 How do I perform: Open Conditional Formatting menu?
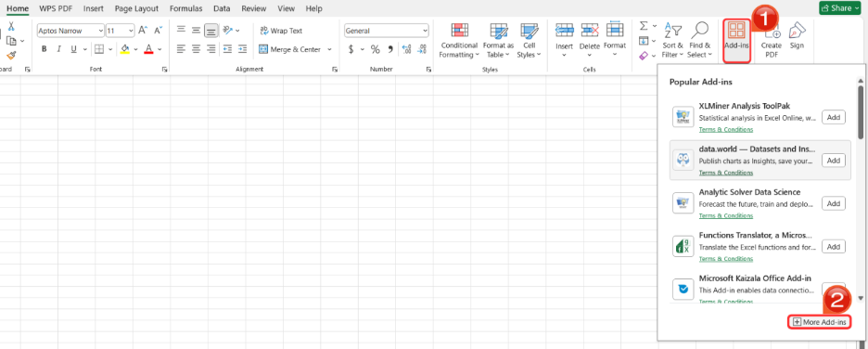pyautogui.click(x=459, y=41)
